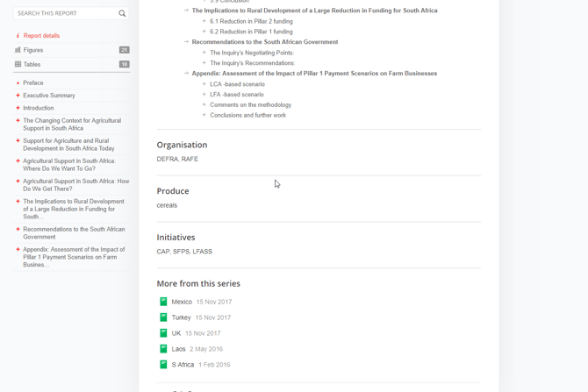Click the green report icon for Laos

click(x=163, y=349)
